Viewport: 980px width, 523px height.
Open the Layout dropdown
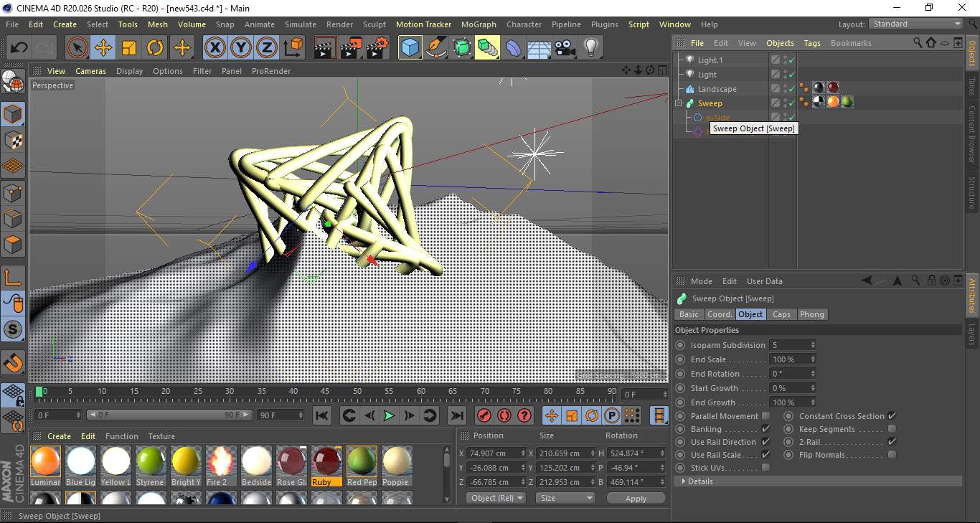(x=916, y=24)
